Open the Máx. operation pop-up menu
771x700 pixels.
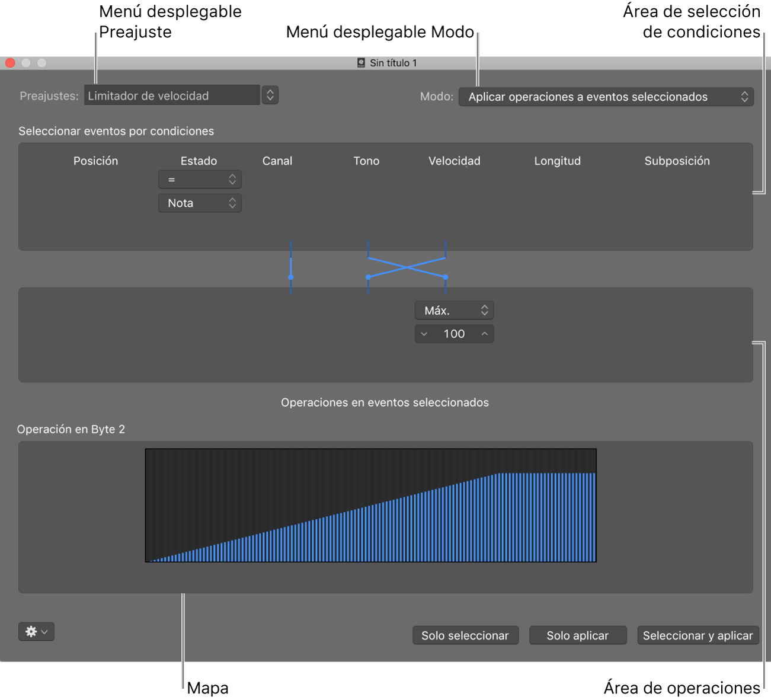tap(454, 311)
